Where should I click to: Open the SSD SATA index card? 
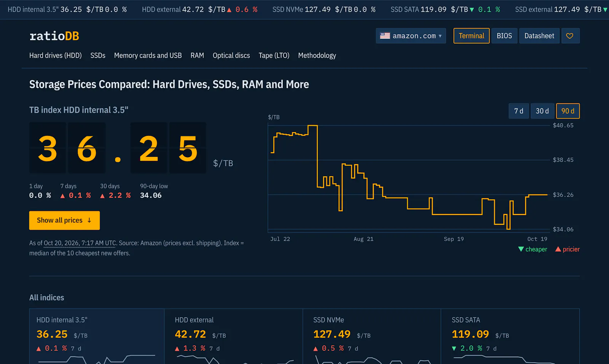[x=510, y=336]
